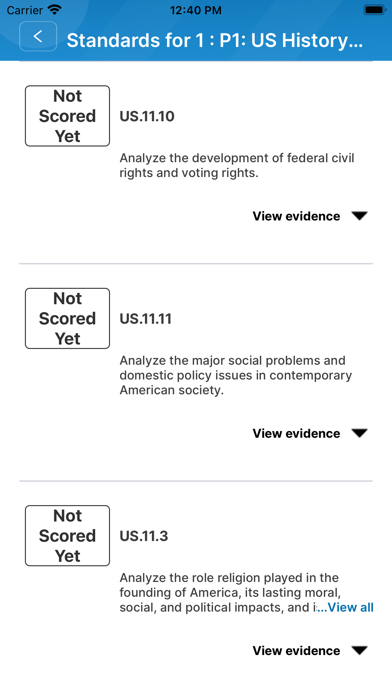Expand View evidence arrow for US.11.3
This screenshot has width=392, height=696.
359,651
